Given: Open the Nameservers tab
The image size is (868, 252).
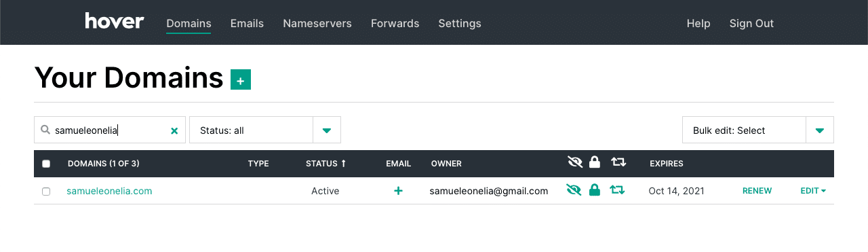Looking at the screenshot, I should [317, 23].
